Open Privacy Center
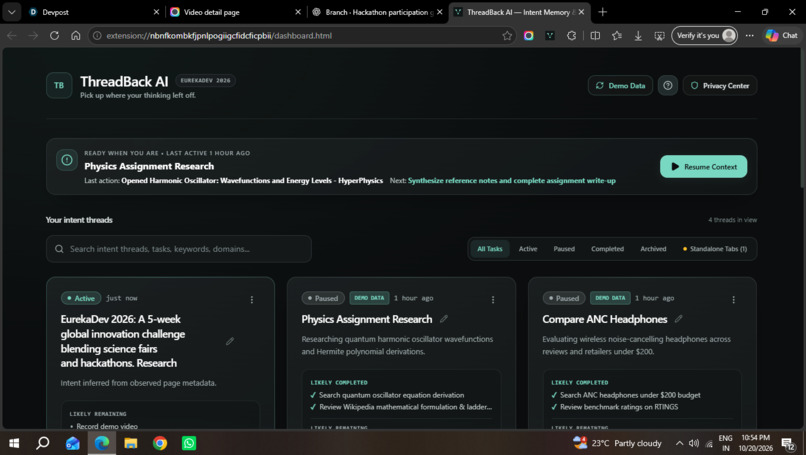The image size is (806, 455). [x=720, y=85]
